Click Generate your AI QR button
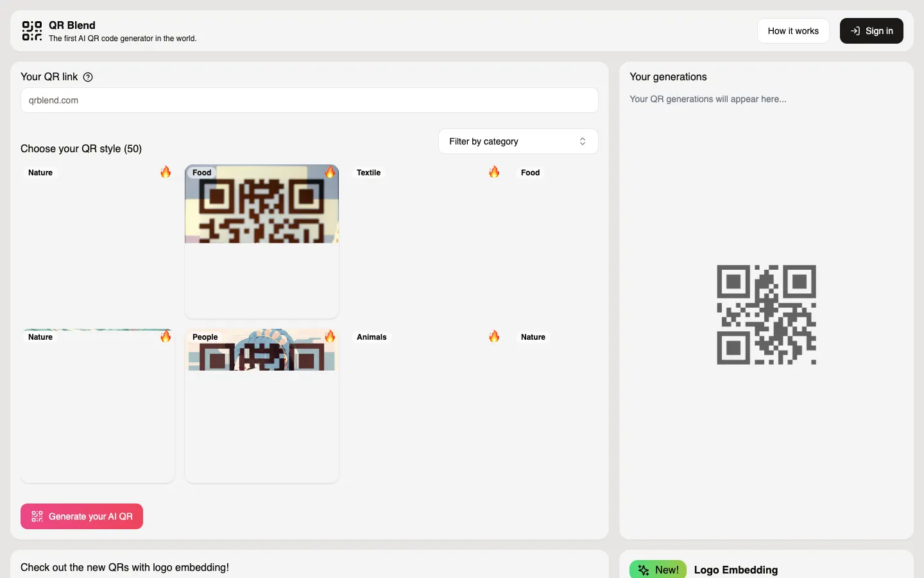Viewport: 924px width, 578px height. (81, 516)
